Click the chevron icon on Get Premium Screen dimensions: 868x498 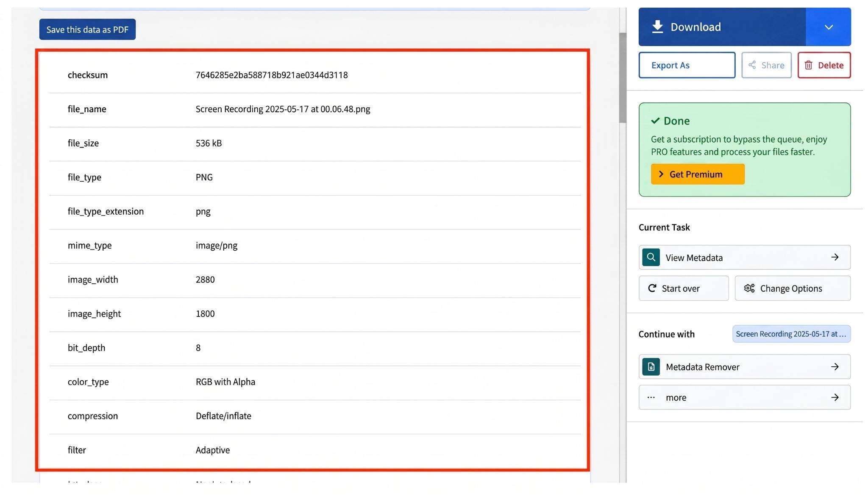[x=661, y=174]
